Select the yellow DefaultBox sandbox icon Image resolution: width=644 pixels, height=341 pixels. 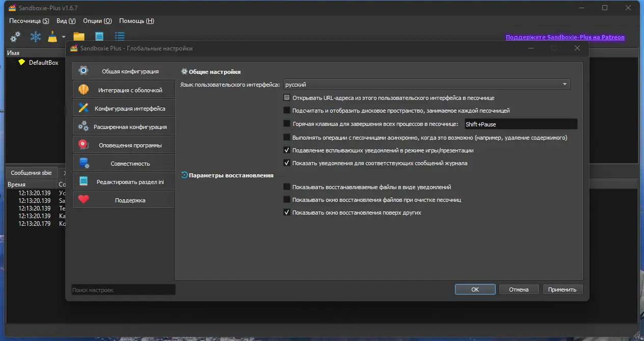click(21, 62)
